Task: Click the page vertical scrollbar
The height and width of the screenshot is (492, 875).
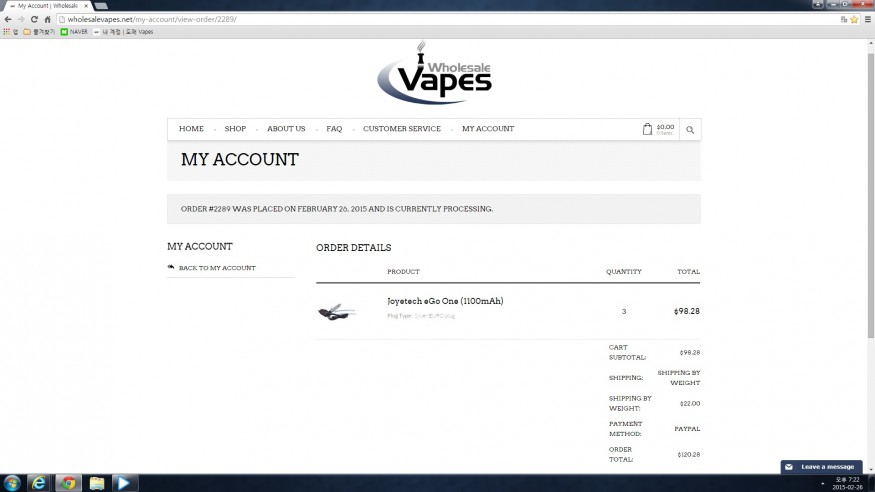Action: (x=871, y=195)
